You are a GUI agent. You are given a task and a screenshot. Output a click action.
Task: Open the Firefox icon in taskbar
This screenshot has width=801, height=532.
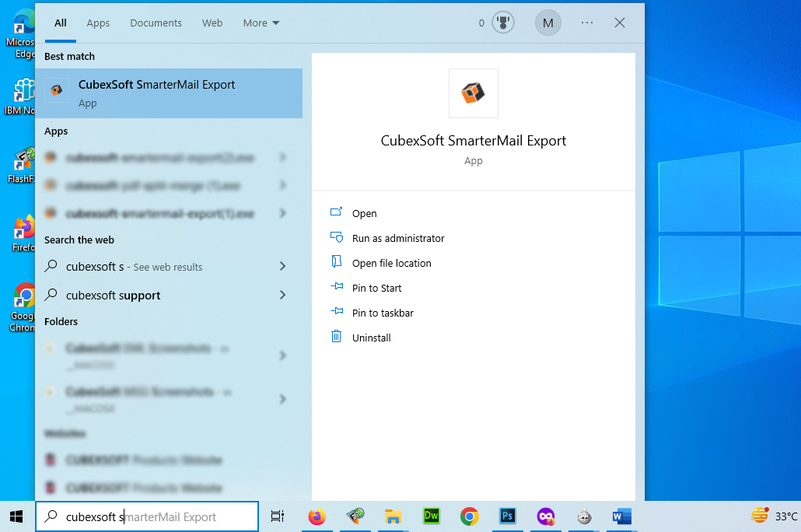tap(317, 516)
